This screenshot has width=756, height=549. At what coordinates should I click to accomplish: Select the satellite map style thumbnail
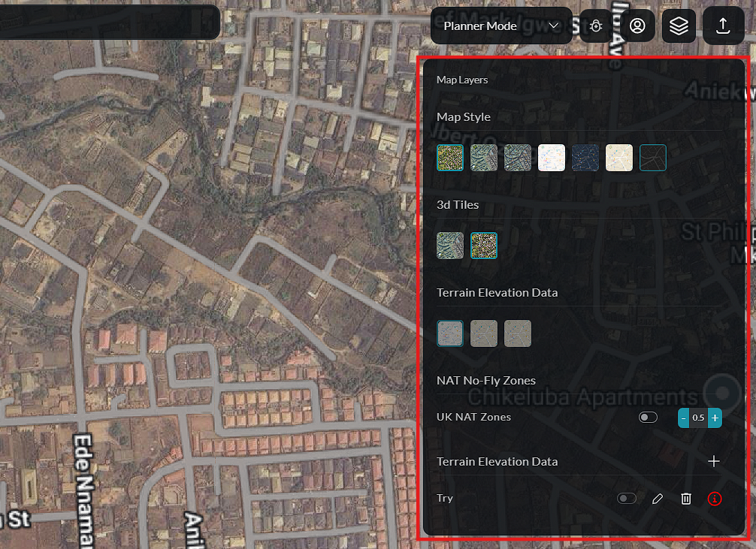(450, 158)
